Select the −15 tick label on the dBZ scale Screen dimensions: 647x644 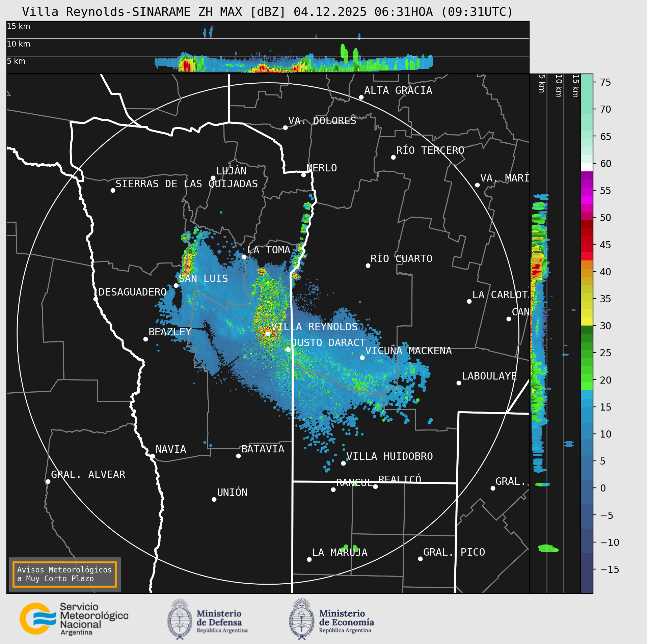[x=610, y=569]
